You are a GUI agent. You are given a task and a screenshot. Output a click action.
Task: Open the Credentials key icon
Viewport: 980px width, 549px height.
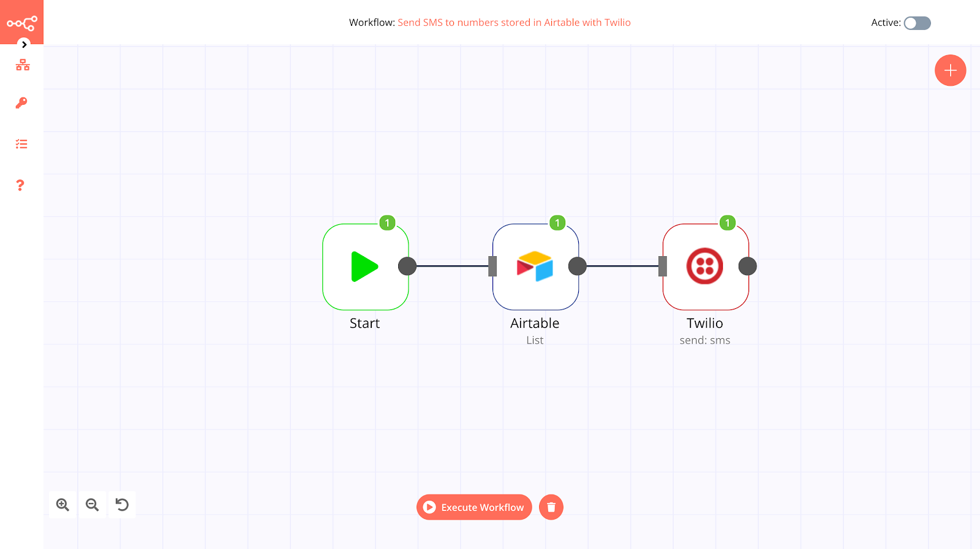[x=21, y=103]
